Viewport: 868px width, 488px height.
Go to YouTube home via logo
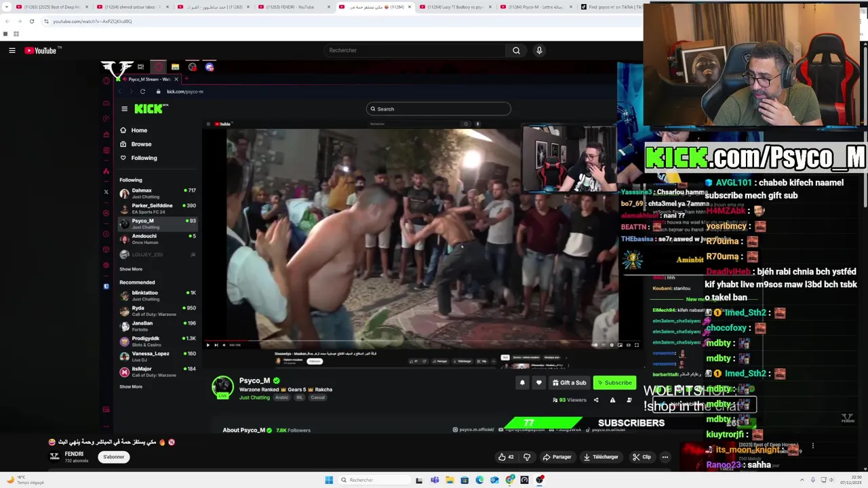coord(43,50)
